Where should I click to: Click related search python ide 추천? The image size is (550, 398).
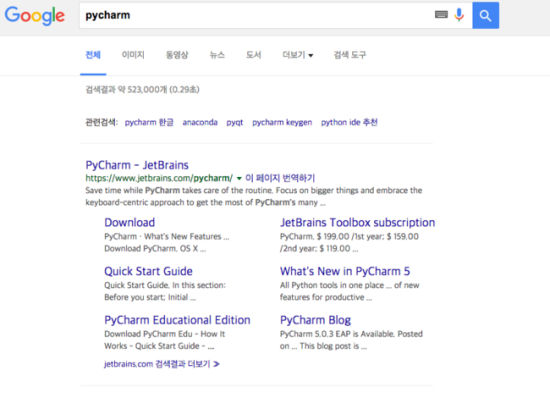[349, 122]
